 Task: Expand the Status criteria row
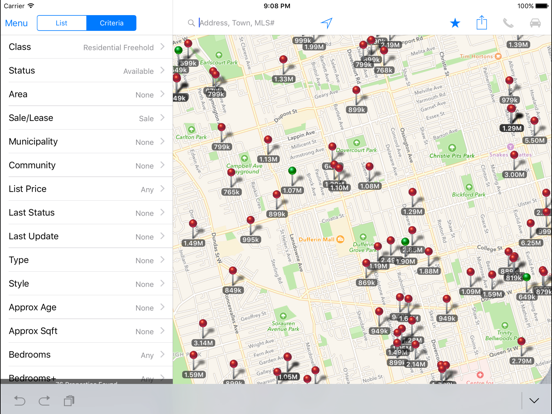coord(87,70)
